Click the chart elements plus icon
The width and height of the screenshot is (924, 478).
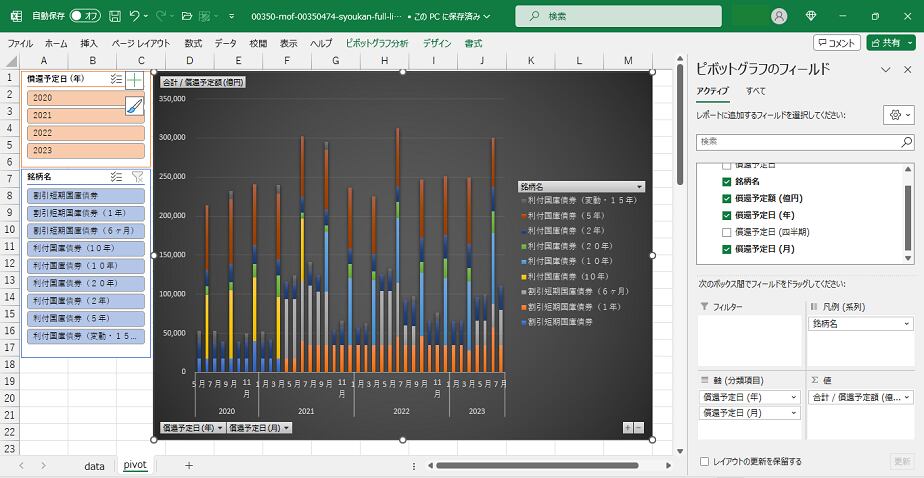(135, 80)
